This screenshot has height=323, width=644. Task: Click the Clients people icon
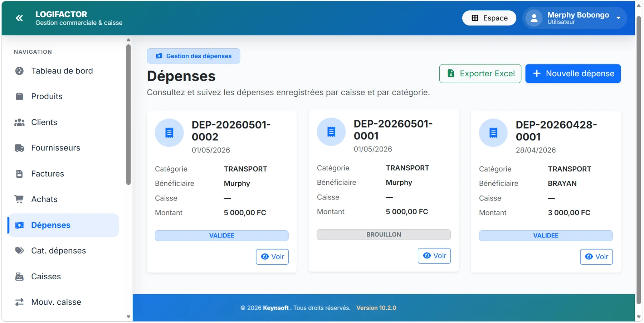[19, 122]
